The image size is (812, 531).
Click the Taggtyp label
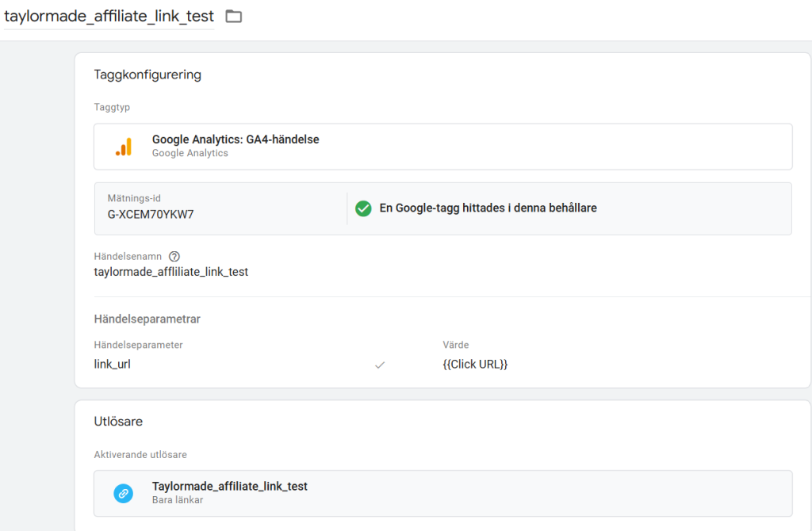pyautogui.click(x=112, y=107)
